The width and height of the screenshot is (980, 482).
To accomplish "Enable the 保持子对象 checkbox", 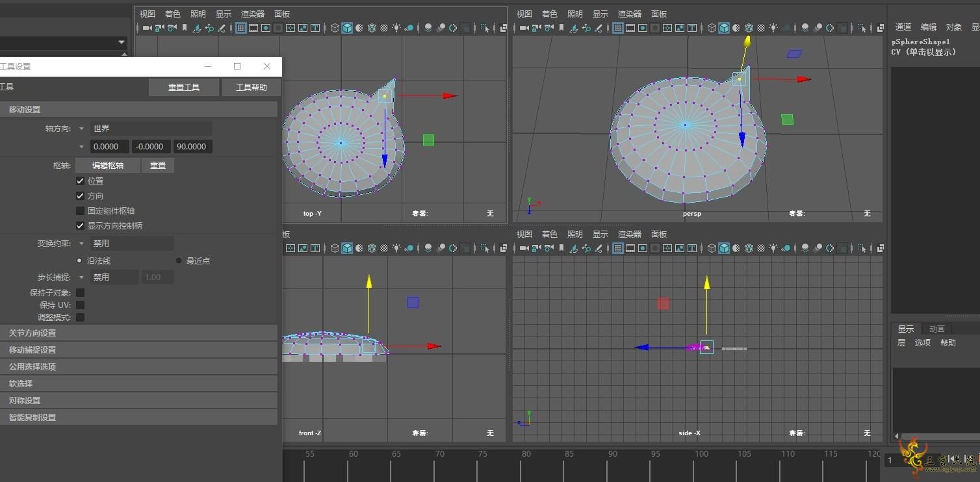I will [81, 292].
